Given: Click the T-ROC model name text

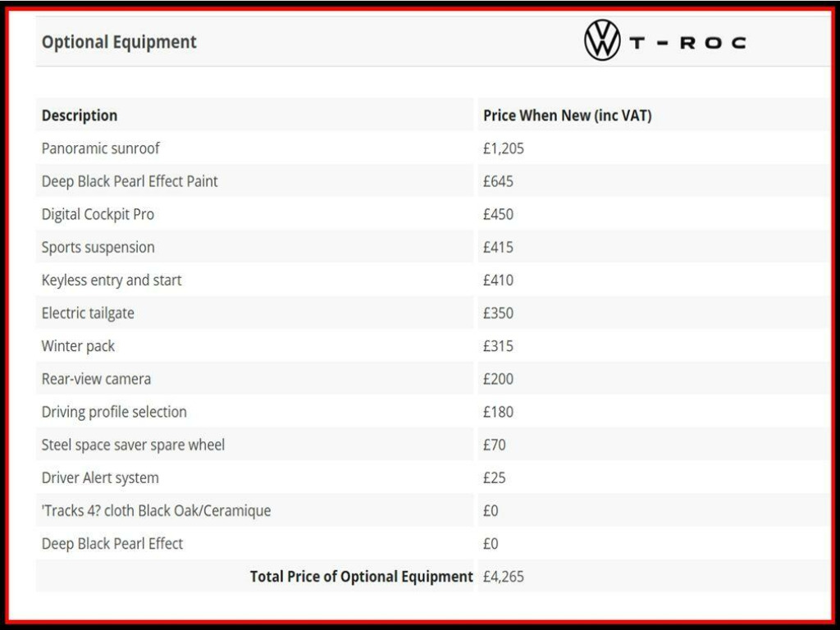Looking at the screenshot, I should [x=687, y=43].
